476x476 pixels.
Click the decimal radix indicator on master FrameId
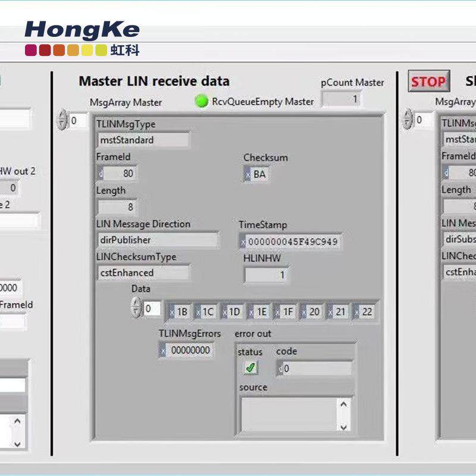(x=99, y=173)
